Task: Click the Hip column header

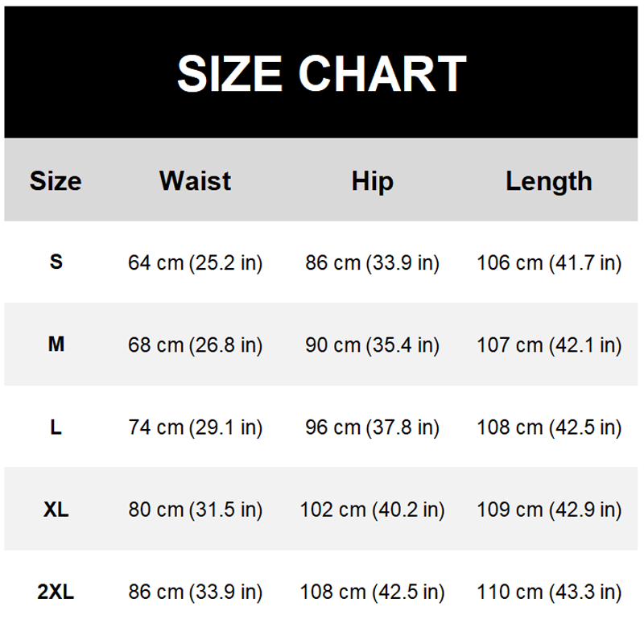Action: 372,182
